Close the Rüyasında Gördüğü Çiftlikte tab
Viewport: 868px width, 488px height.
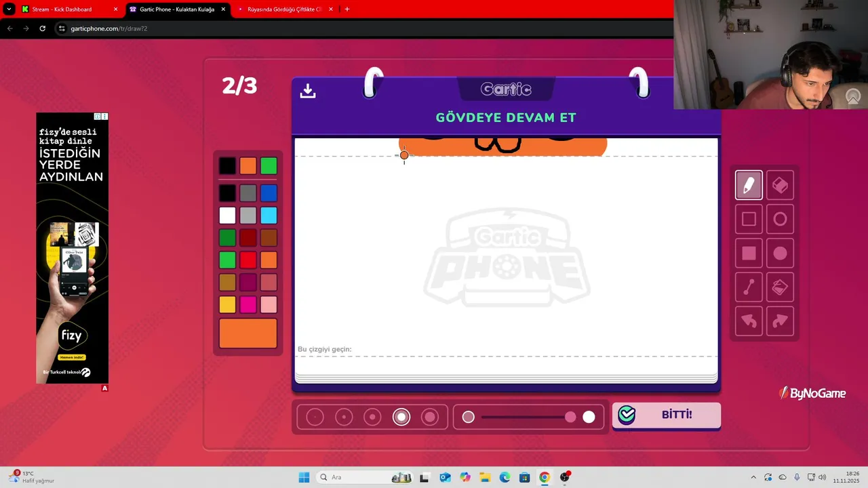tap(330, 9)
